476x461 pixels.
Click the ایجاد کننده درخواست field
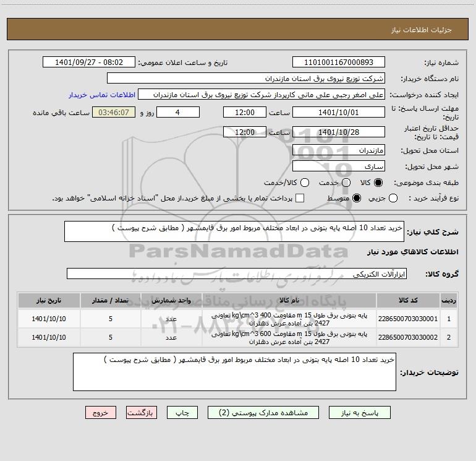click(261, 94)
